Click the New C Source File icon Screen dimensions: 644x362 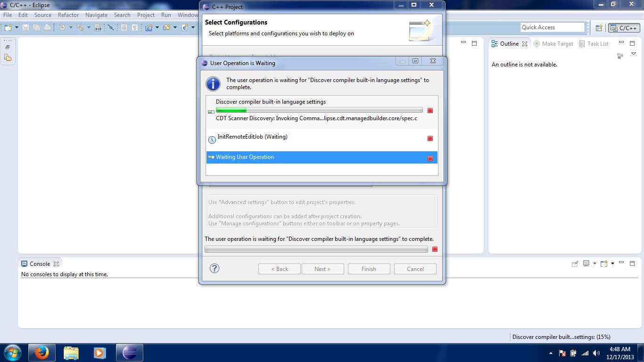pos(184,27)
